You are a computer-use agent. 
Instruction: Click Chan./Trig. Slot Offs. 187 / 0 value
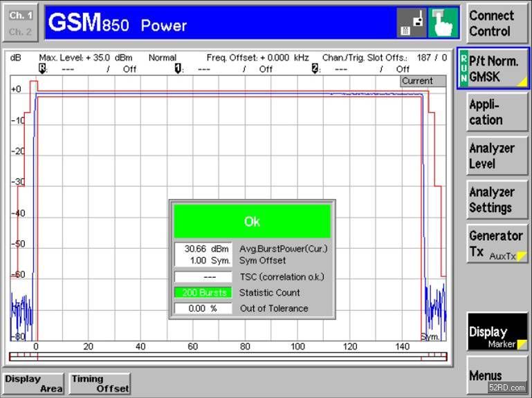point(385,57)
